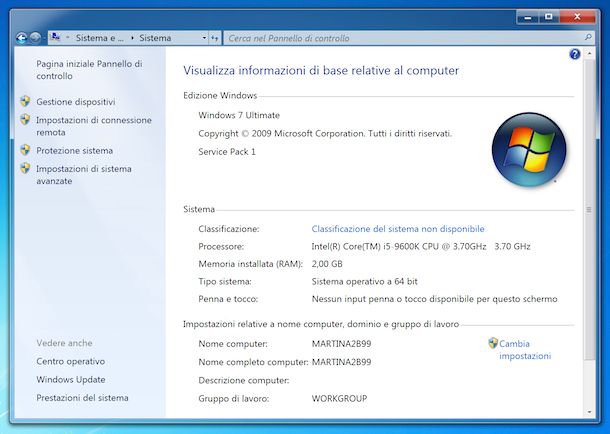610x434 pixels.
Task: Open Prestazioni del sistema link
Action: (82, 398)
